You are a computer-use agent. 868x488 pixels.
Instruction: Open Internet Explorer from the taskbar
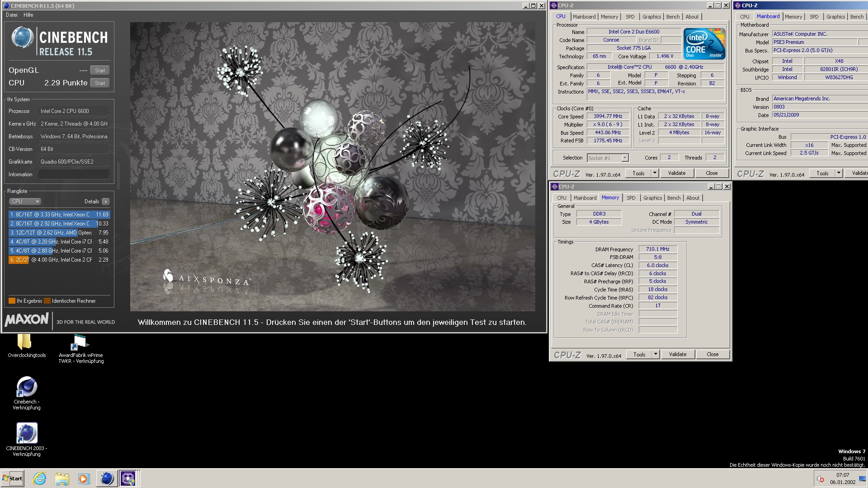click(x=40, y=479)
